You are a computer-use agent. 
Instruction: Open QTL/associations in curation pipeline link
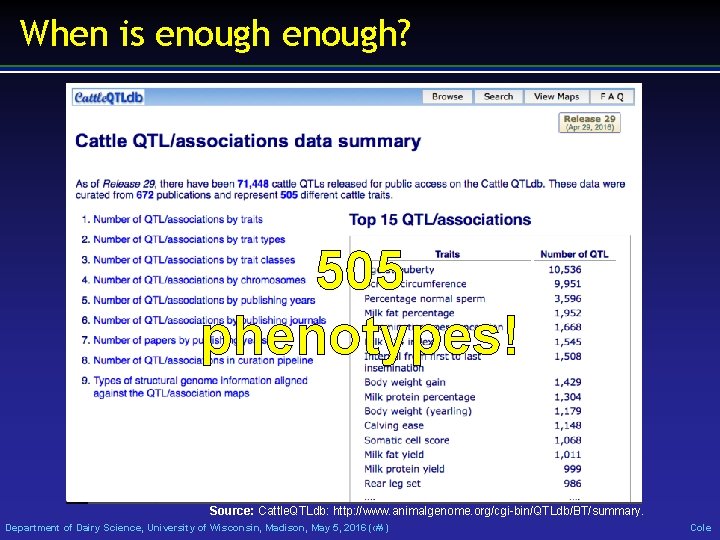203,360
